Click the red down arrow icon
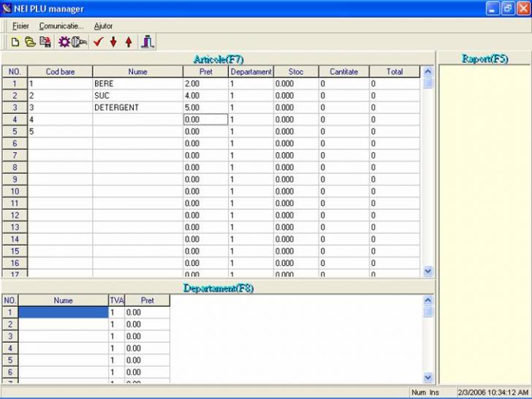 tap(113, 42)
